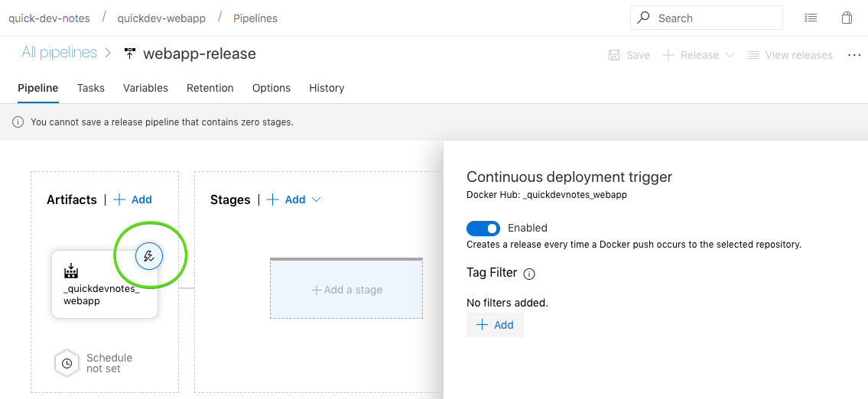Image resolution: width=868 pixels, height=399 pixels.
Task: Click Add next to Artifacts
Action: coord(132,199)
